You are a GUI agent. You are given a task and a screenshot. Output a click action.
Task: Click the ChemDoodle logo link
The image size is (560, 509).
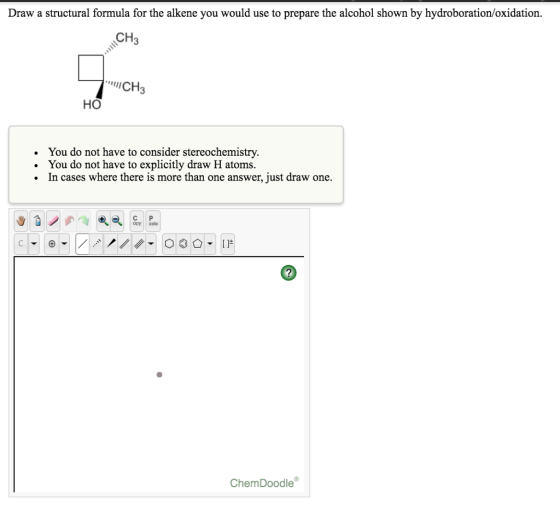point(264,483)
